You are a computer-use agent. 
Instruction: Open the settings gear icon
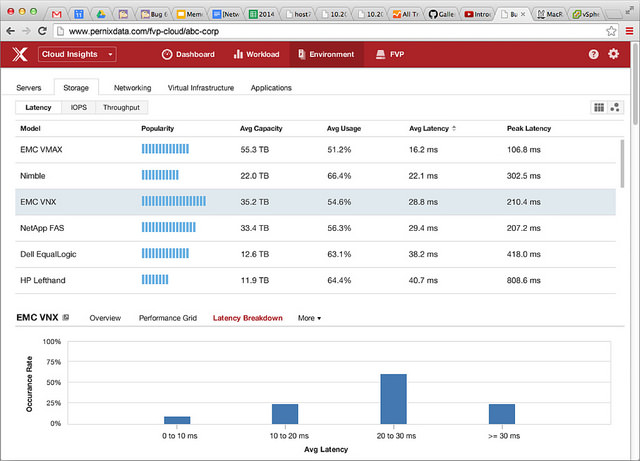(613, 54)
